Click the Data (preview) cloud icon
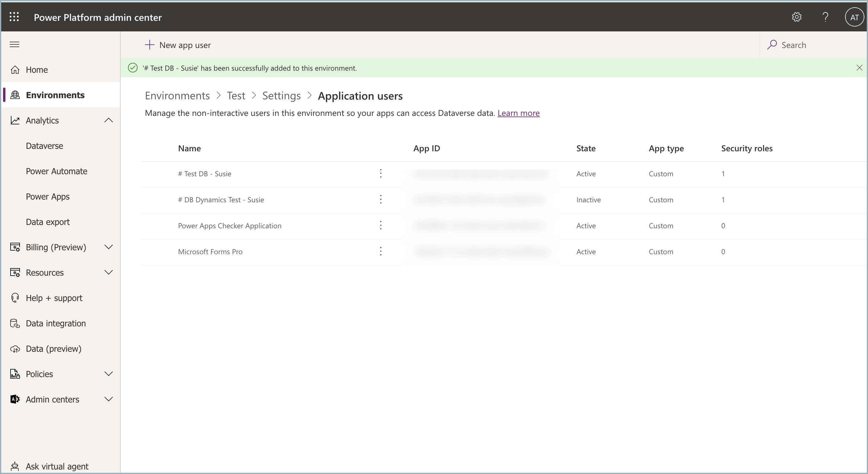 (x=15, y=349)
